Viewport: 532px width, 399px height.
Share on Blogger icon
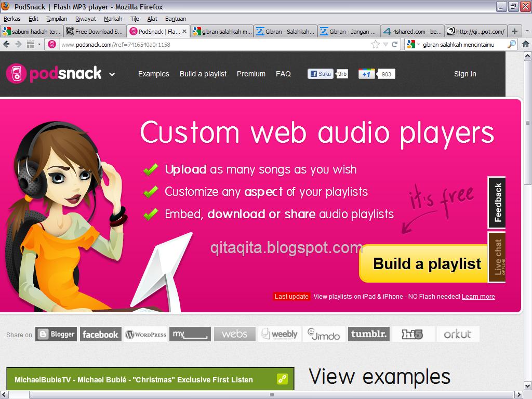click(x=56, y=334)
